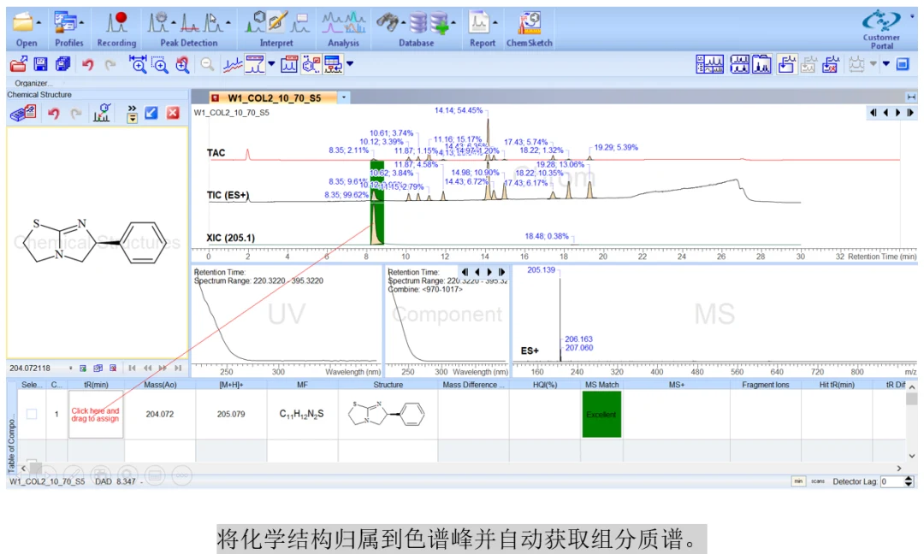Open the W1_COL2_10_70_S5 tab dropdown arrow

[344, 97]
